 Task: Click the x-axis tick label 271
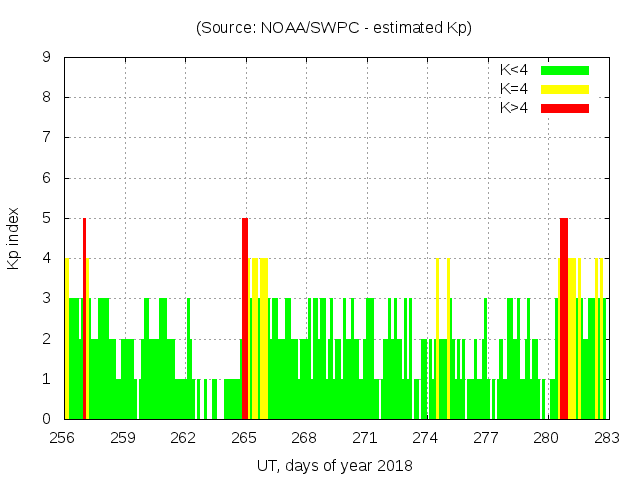365,438
